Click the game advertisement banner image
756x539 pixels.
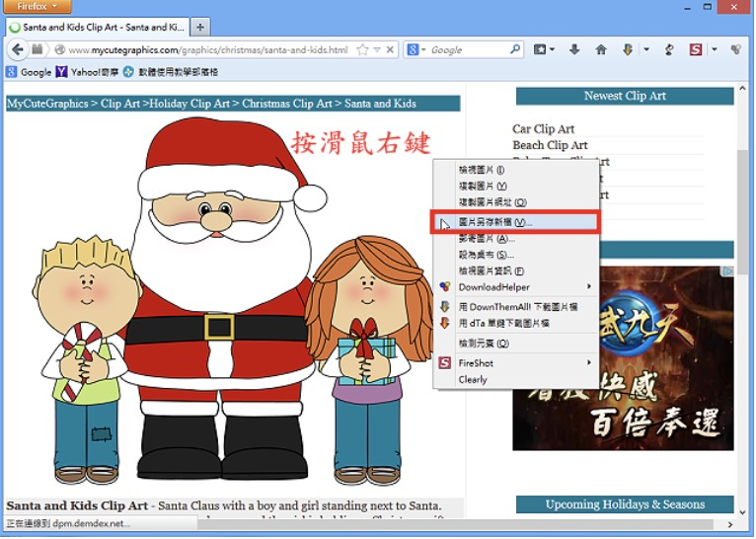pos(623,358)
